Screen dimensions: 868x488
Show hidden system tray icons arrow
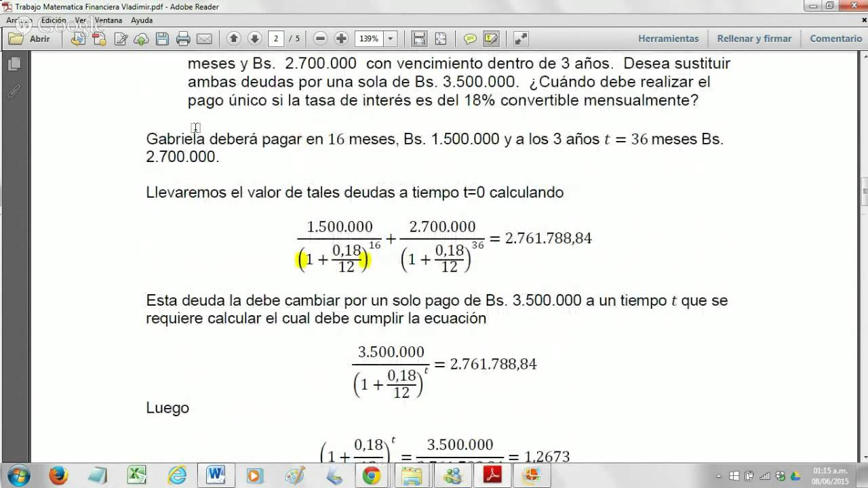coord(719,476)
